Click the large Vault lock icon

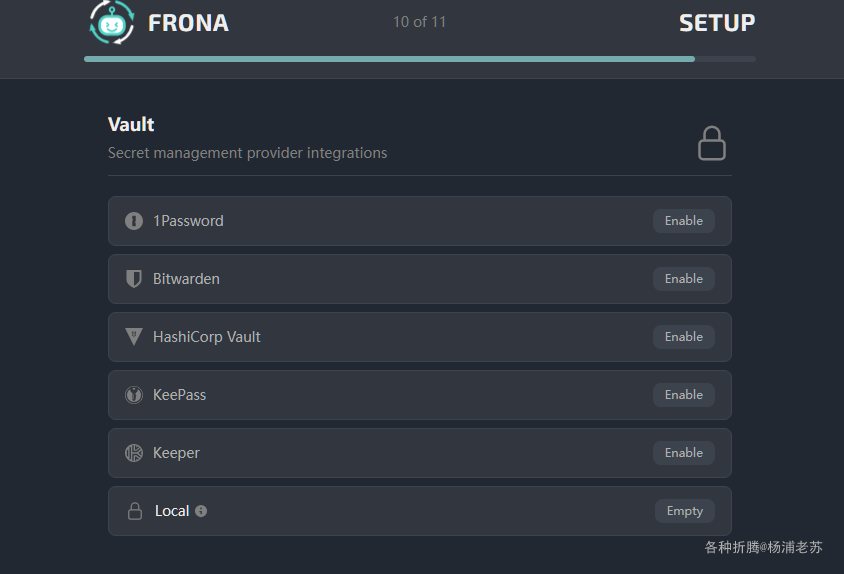[x=712, y=143]
